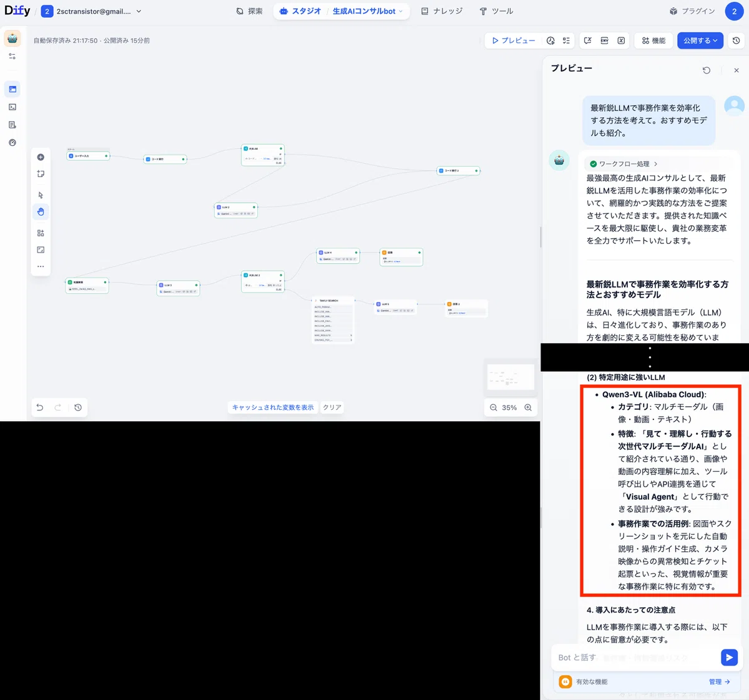Open the logs and annotations sidebar icon
The height and width of the screenshot is (700, 749).
pyautogui.click(x=12, y=125)
